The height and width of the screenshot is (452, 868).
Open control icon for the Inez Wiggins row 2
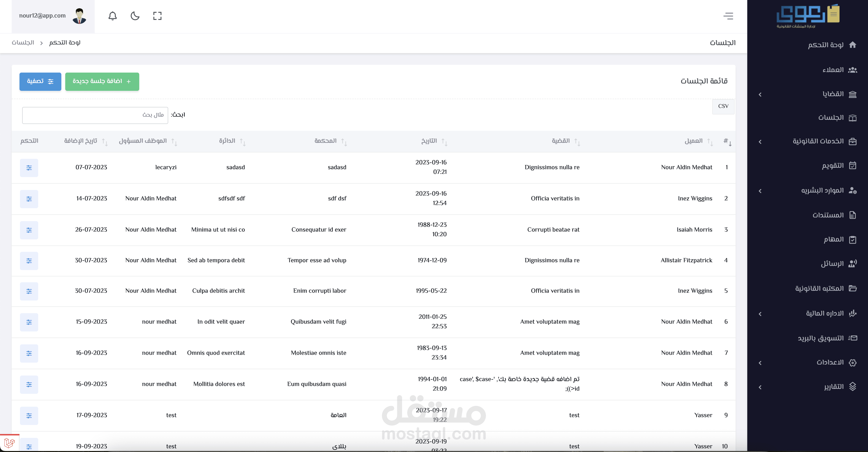[x=29, y=199]
